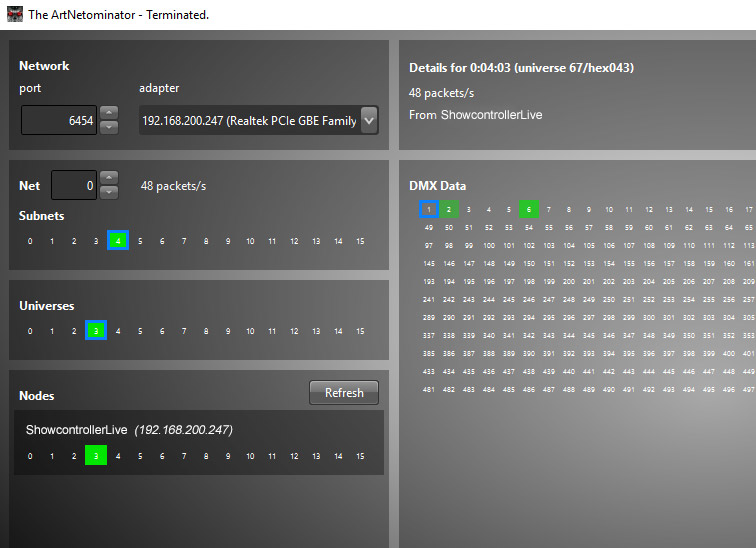The image size is (756, 548).
Task: Select universe 3 highlighted in green
Action: click(96, 331)
